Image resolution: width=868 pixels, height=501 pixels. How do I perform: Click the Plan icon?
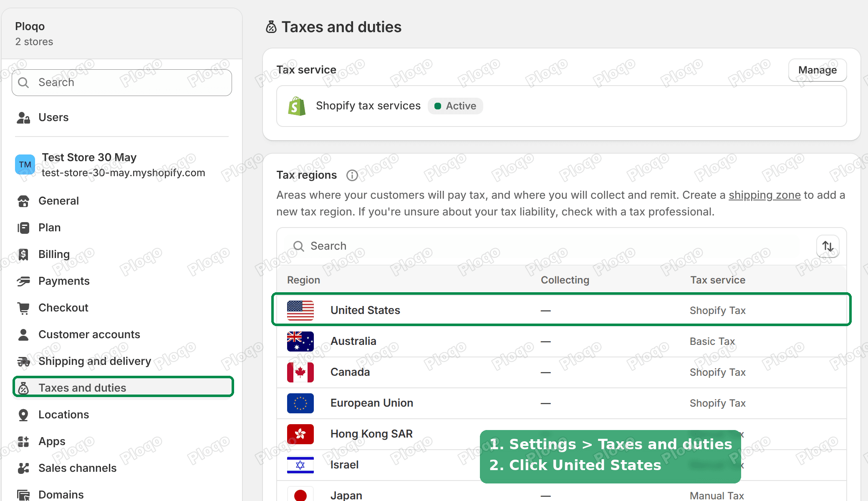tap(23, 228)
